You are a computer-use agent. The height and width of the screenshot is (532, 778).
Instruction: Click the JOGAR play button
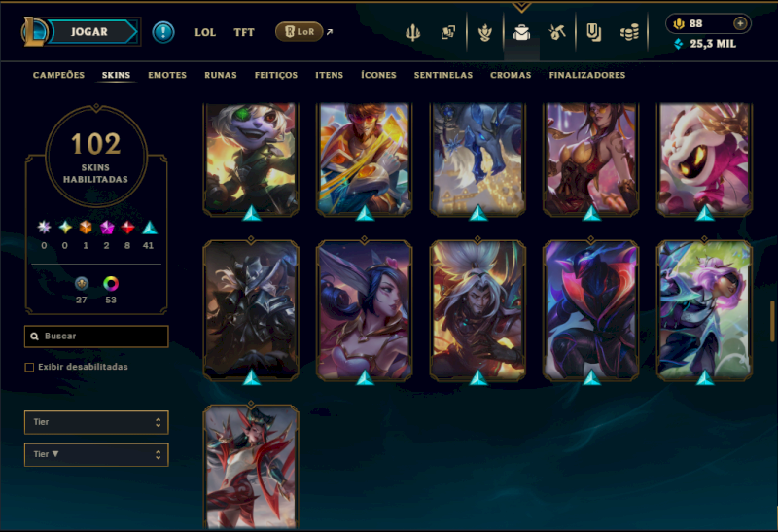(89, 32)
